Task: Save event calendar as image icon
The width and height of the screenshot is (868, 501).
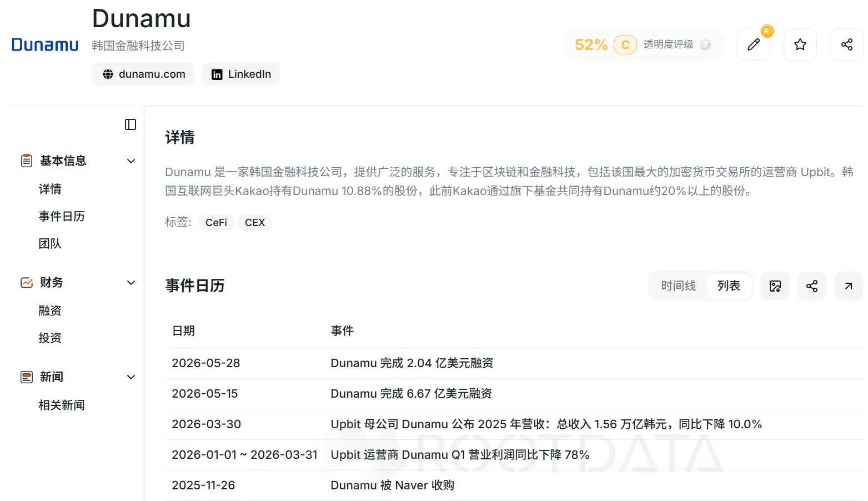Action: (x=775, y=286)
